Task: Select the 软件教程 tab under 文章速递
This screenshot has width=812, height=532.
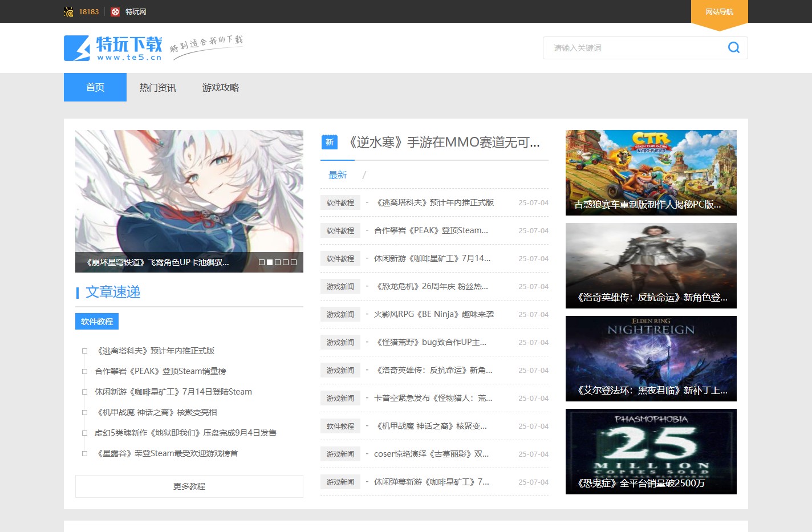Action: (97, 322)
